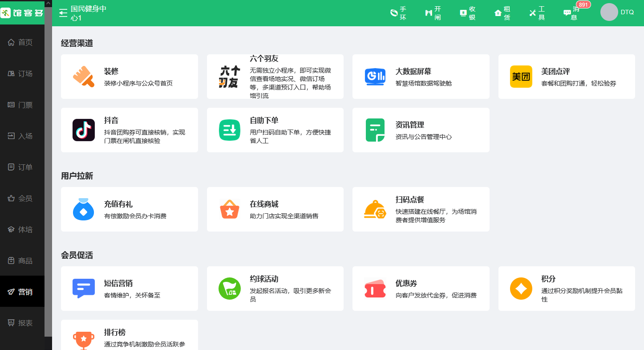This screenshot has width=644, height=350.
Task: Click the 工具 tools icon
Action: (x=536, y=12)
